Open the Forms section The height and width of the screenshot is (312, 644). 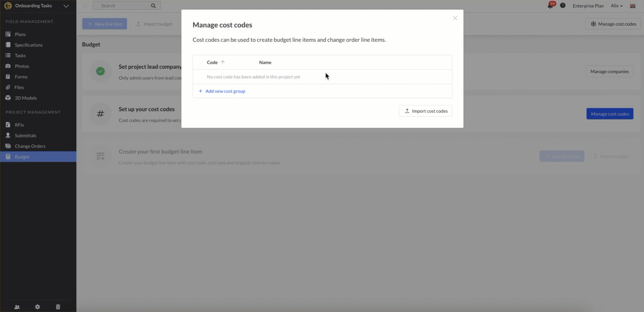click(x=20, y=76)
